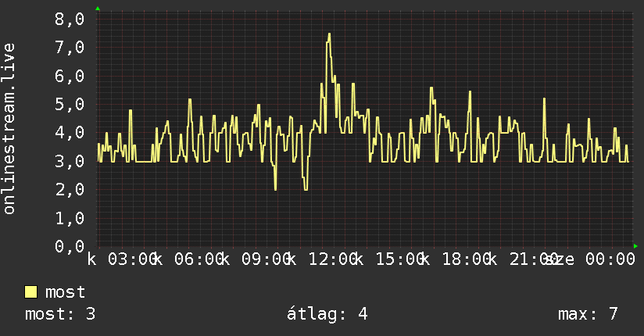Screen dimensions: 644x336
Task: Click the 00:00 time axis label
Action: click(610, 259)
